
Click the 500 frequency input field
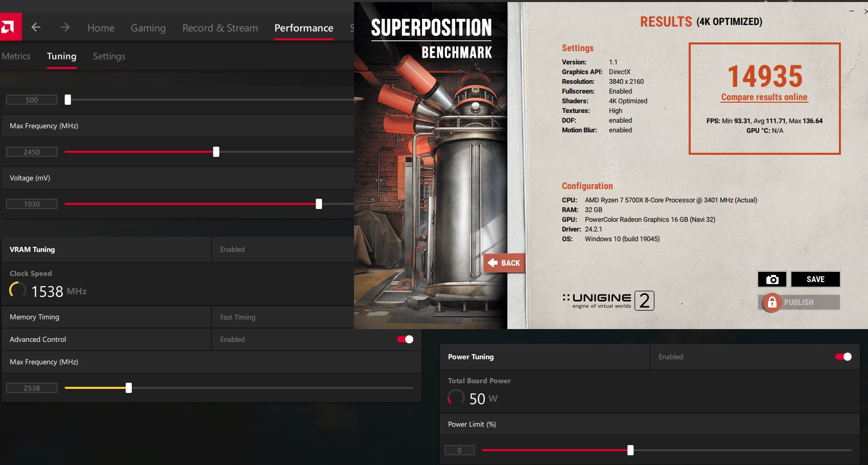pos(32,100)
